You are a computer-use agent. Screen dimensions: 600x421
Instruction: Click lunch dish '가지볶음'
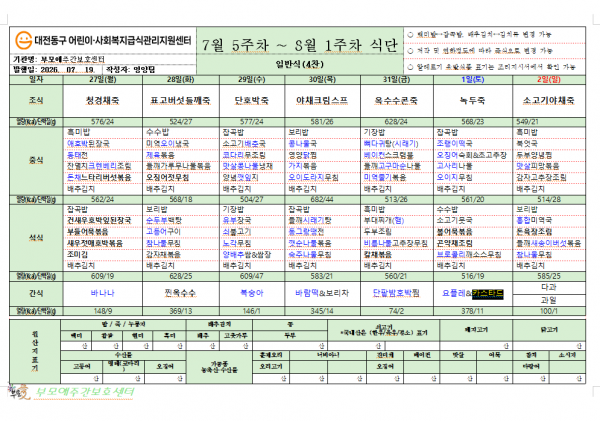[302, 166]
